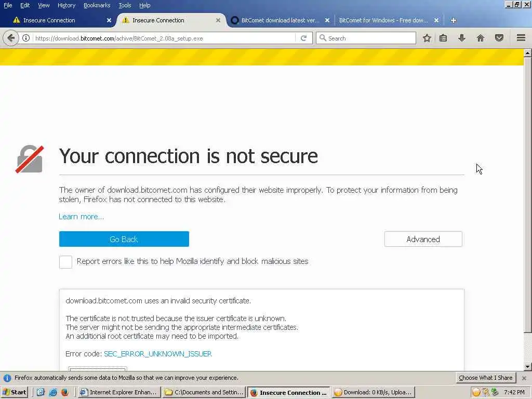This screenshot has height=399, width=532.
Task: Launch Firefox from quick launch icon
Action: (x=64, y=392)
